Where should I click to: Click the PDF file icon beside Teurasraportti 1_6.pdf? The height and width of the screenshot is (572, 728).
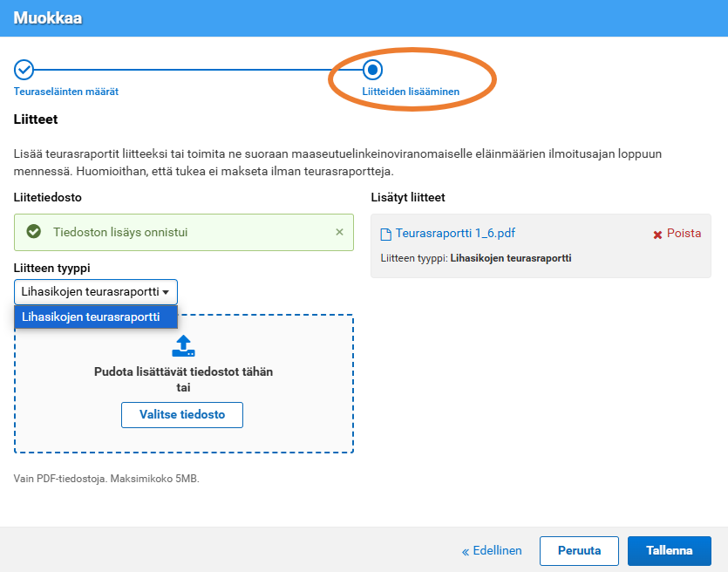tap(386, 234)
